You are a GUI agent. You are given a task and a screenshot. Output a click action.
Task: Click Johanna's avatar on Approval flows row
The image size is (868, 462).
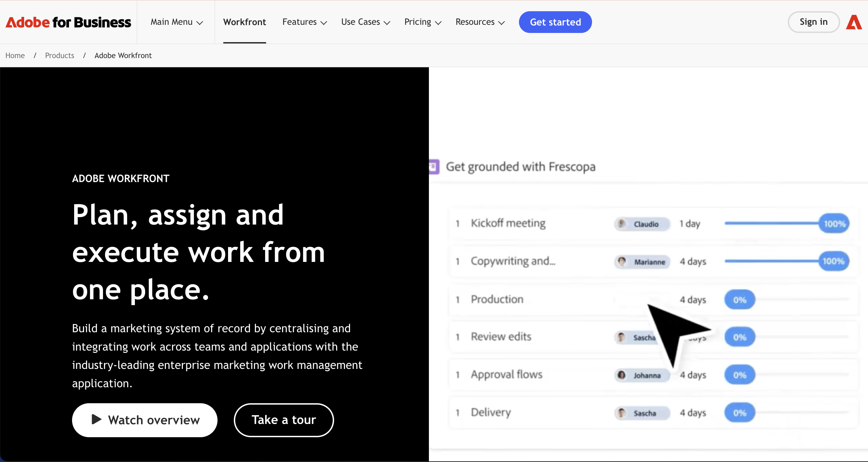tap(622, 375)
